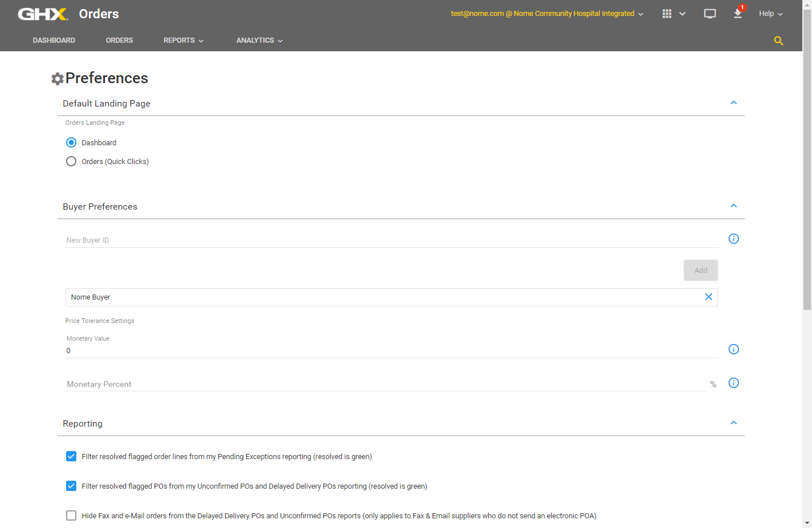This screenshot has height=528, width=812.
Task: Click the monitor icon in the header
Action: (x=709, y=13)
